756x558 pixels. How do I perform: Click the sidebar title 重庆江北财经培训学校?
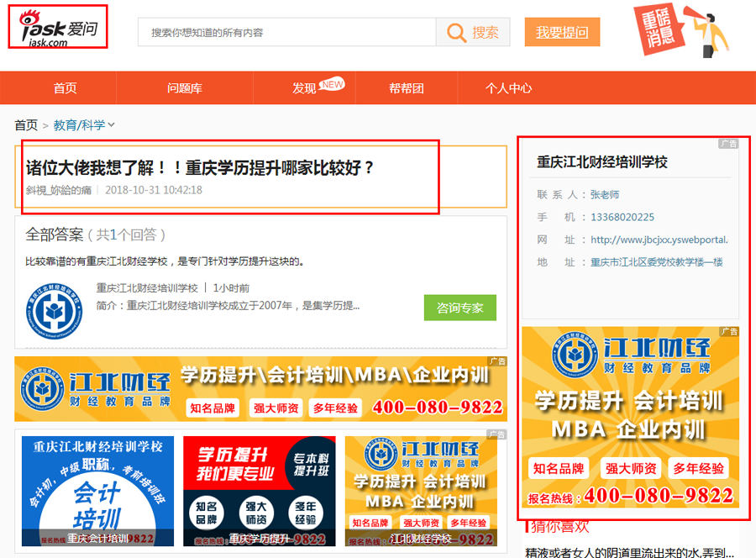[602, 162]
